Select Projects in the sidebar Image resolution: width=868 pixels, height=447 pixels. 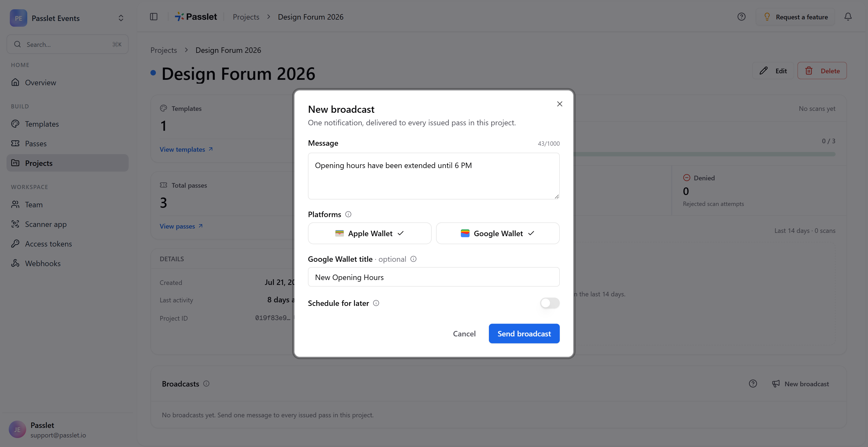(x=67, y=163)
